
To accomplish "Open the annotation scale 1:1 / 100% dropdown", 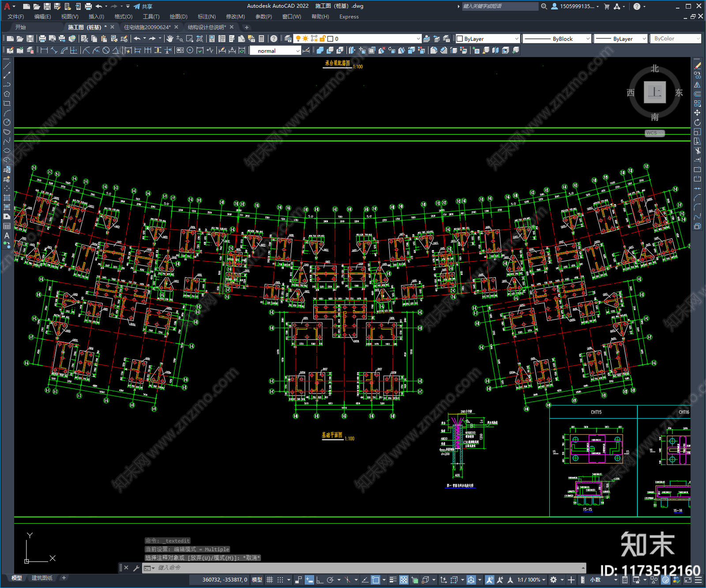I will click(x=531, y=580).
